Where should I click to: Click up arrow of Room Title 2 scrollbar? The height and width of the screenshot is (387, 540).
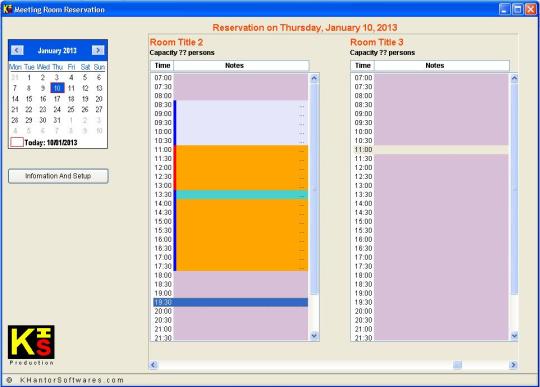click(314, 78)
